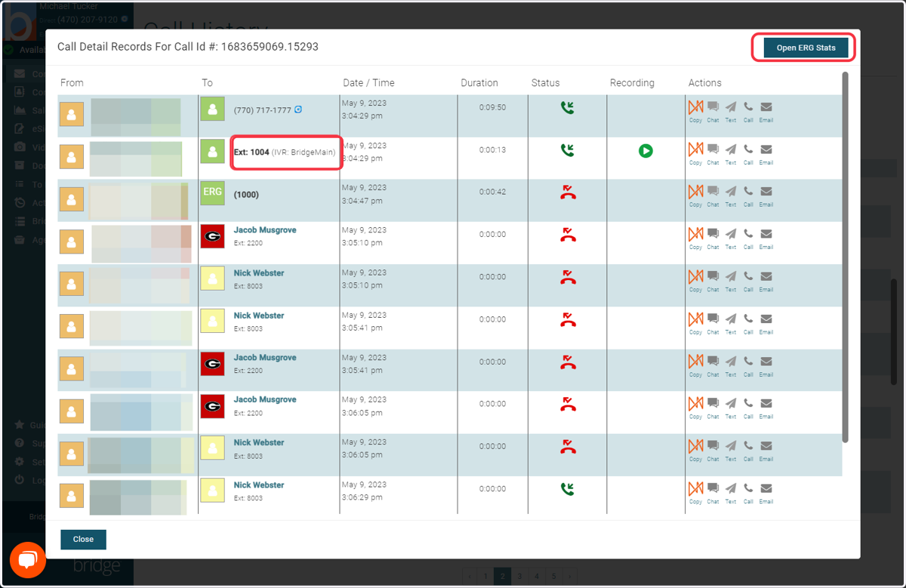
Task: Email from the (770) 717-1777 row
Action: pyautogui.click(x=766, y=111)
